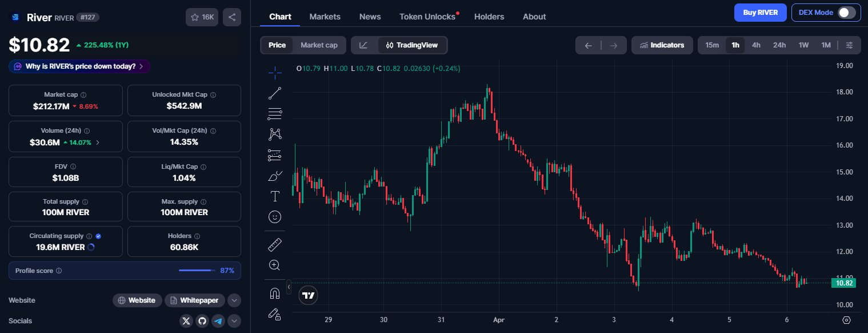Expand the Volume (24h) details arrow
Screen dimensions: 868x333
click(x=98, y=142)
